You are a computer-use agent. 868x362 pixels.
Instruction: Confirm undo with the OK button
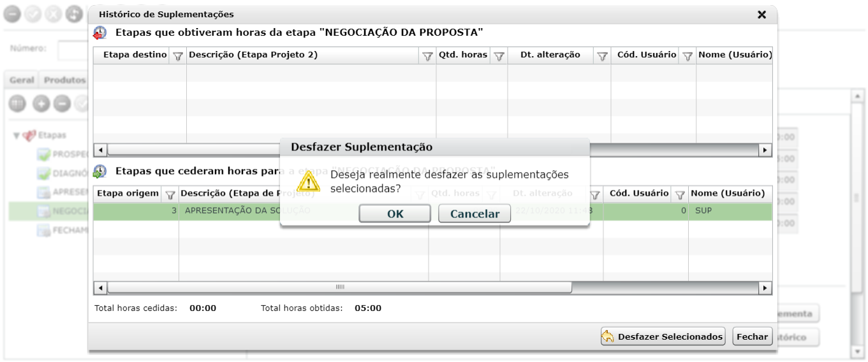point(395,214)
